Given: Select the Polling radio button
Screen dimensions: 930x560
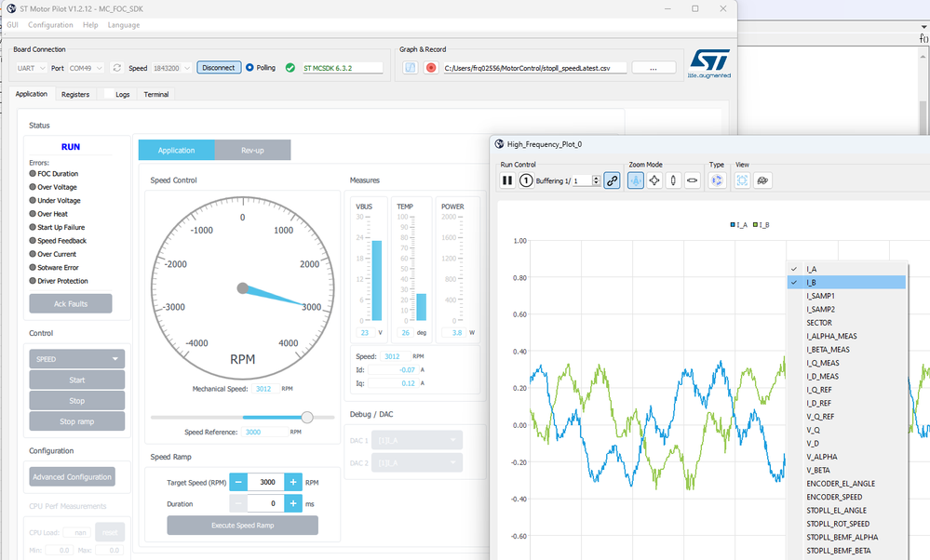Looking at the screenshot, I should tap(249, 68).
